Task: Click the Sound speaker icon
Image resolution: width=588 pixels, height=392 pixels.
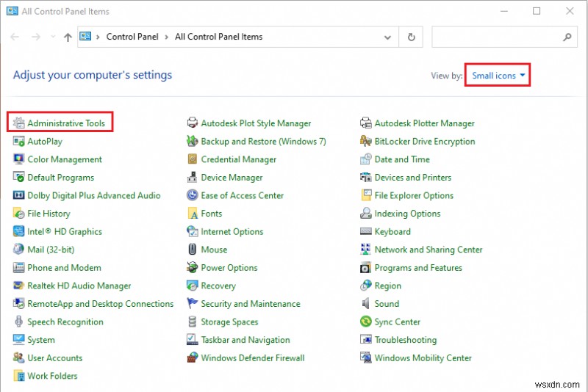Action: tap(366, 304)
